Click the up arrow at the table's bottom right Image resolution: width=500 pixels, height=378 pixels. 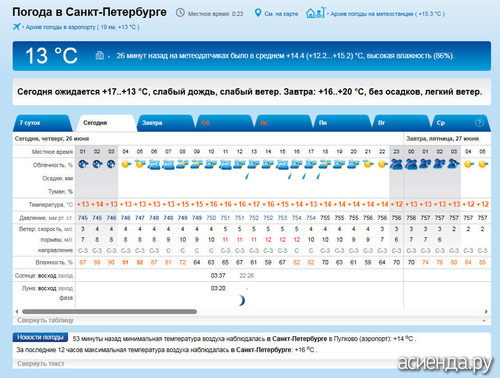[x=484, y=320]
